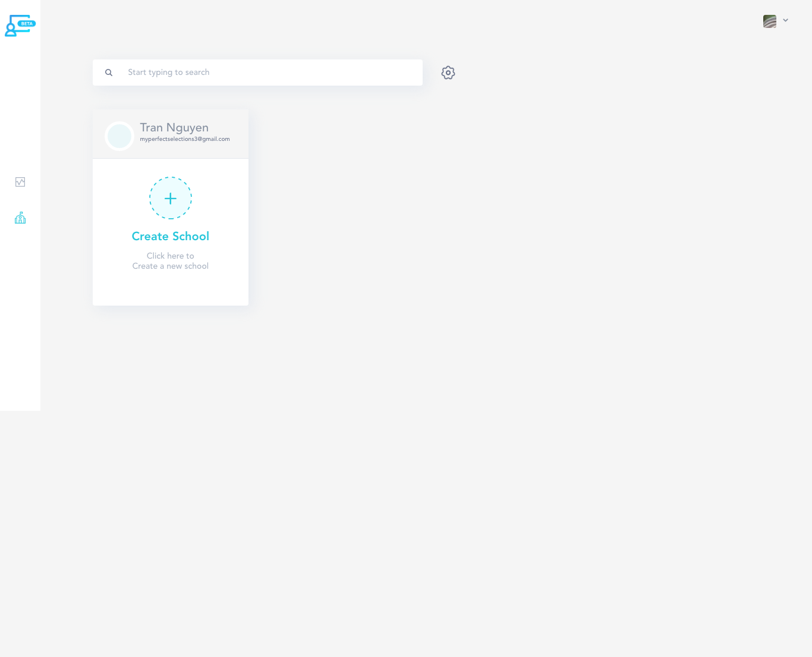Open the schools building sidebar icon
The height and width of the screenshot is (657, 812).
click(x=20, y=218)
